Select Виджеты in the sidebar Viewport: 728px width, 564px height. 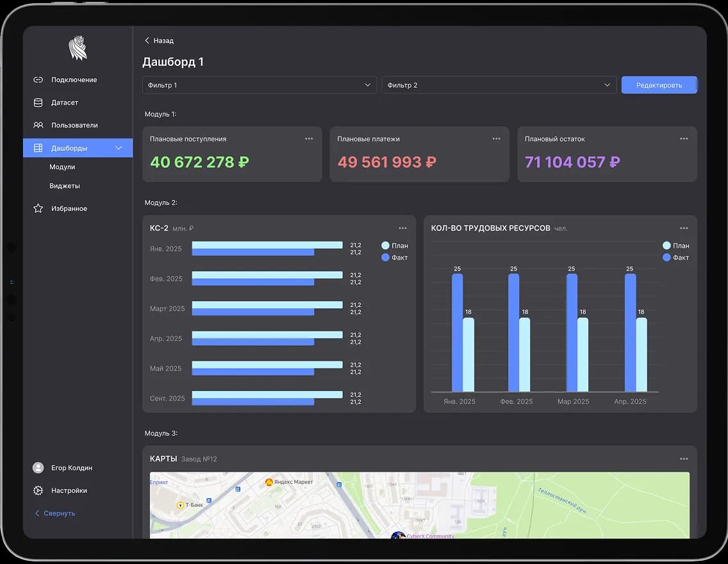65,186
